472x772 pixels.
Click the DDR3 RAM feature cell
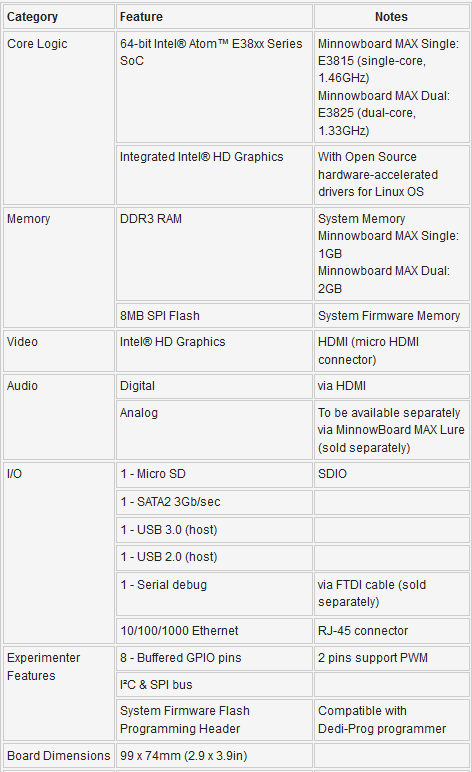[214, 254]
